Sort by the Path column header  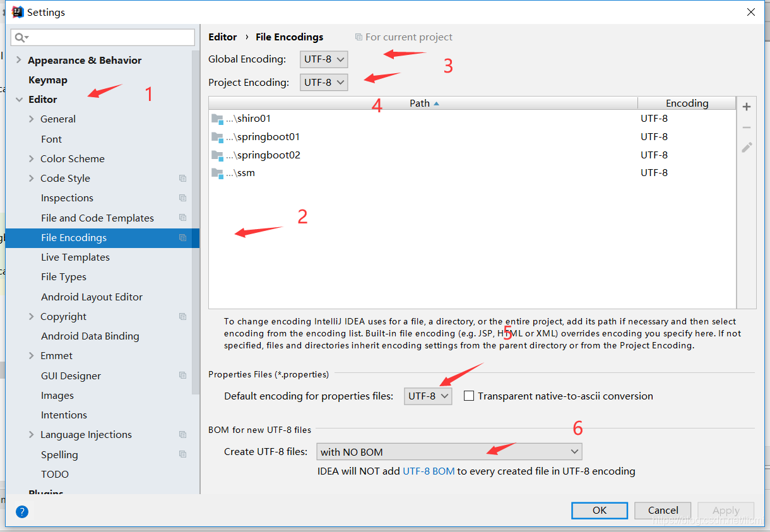423,103
